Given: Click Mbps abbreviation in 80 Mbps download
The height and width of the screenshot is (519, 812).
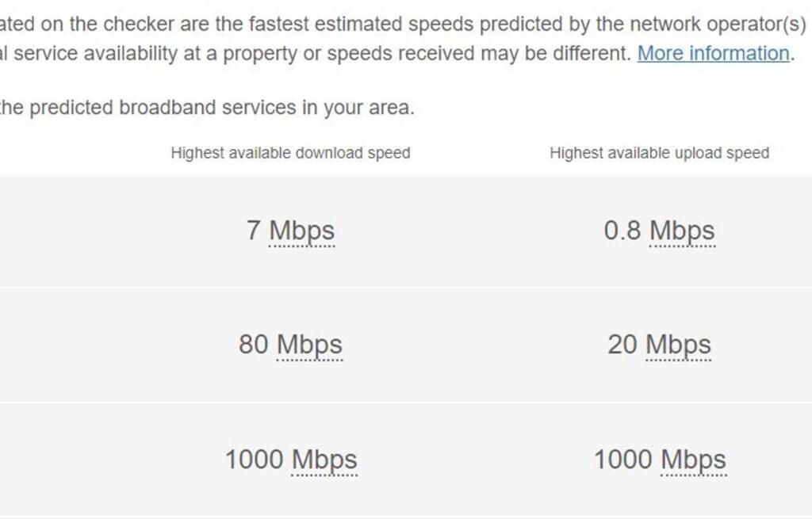Looking at the screenshot, I should coord(309,345).
